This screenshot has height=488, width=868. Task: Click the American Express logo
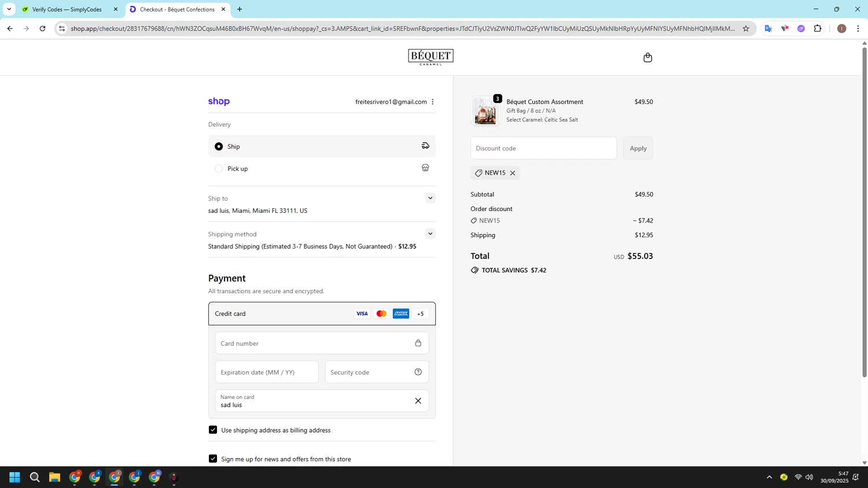point(401,313)
